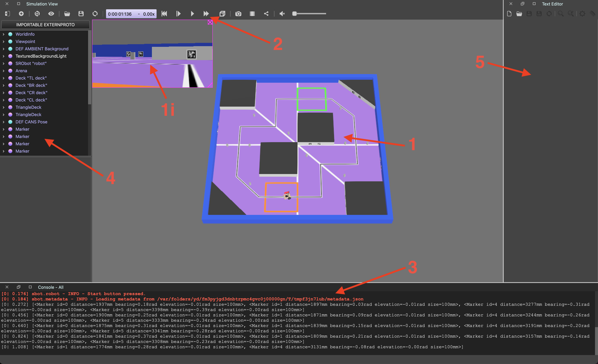Add a new node to the scene tree
Viewport: 598px width, 364px height.
pyautogui.click(x=21, y=14)
